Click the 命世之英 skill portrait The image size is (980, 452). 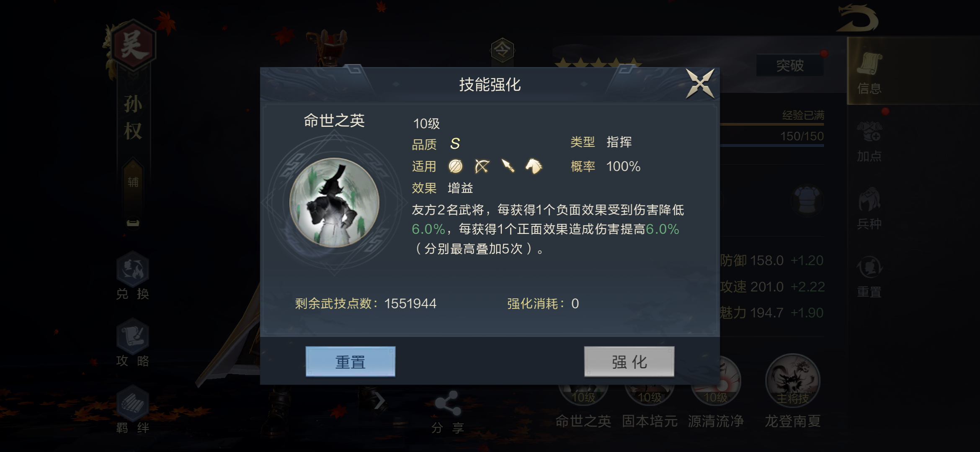(x=334, y=203)
